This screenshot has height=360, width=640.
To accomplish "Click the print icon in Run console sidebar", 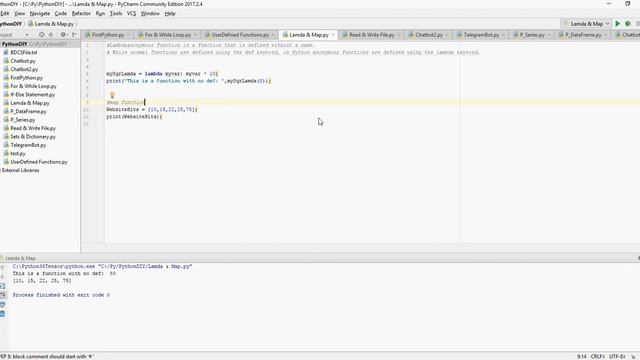I will (x=2, y=304).
